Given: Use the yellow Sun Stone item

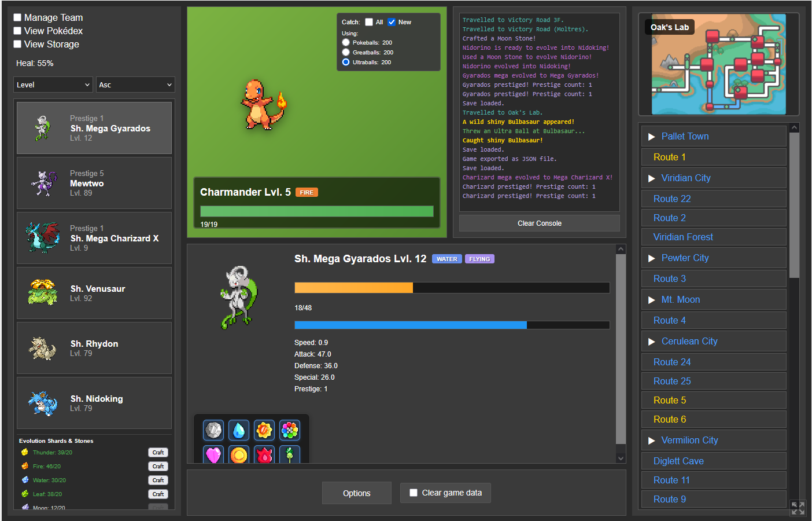Looking at the screenshot, I should [x=264, y=430].
